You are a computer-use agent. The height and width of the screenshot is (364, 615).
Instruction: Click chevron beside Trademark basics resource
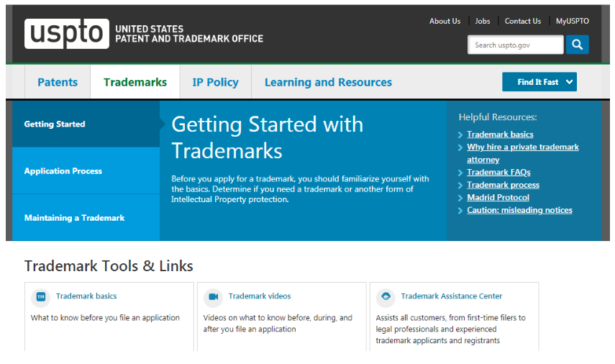[460, 135]
